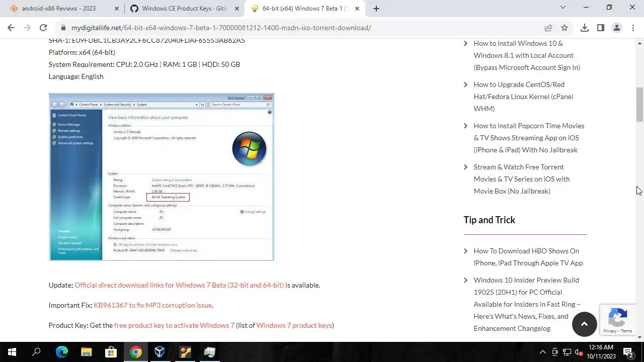644x362 pixels.
Task: Open network status tray icon
Action: tap(567, 352)
